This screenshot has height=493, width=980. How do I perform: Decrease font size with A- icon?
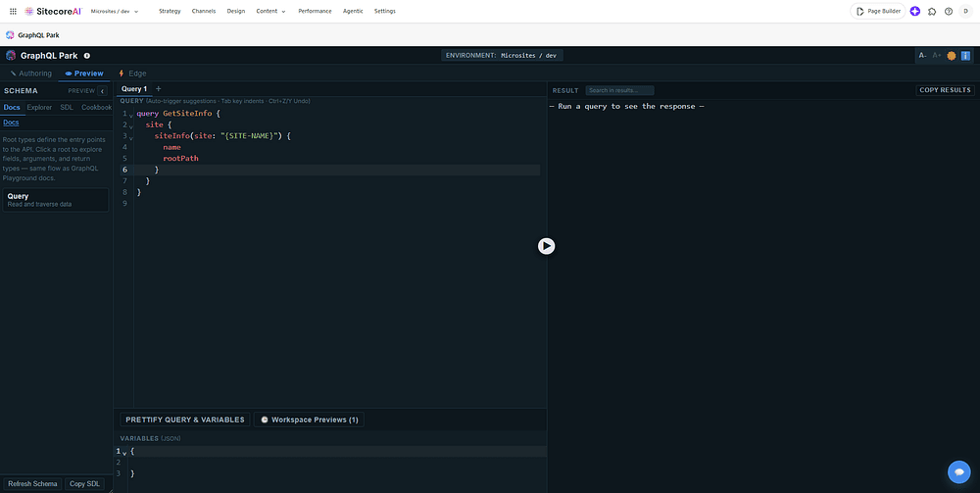pos(922,56)
